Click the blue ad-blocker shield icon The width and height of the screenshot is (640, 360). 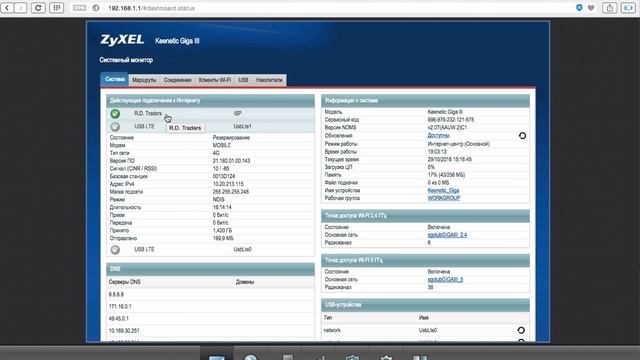579,7
